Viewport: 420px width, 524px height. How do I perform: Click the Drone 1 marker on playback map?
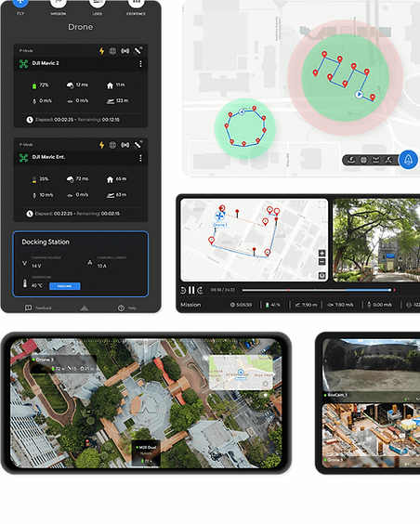click(219, 216)
